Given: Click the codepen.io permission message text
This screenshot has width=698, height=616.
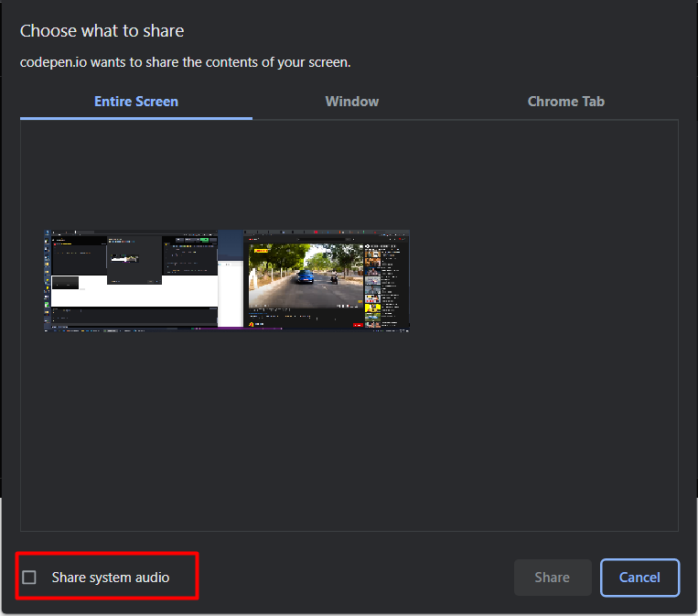Looking at the screenshot, I should (186, 62).
